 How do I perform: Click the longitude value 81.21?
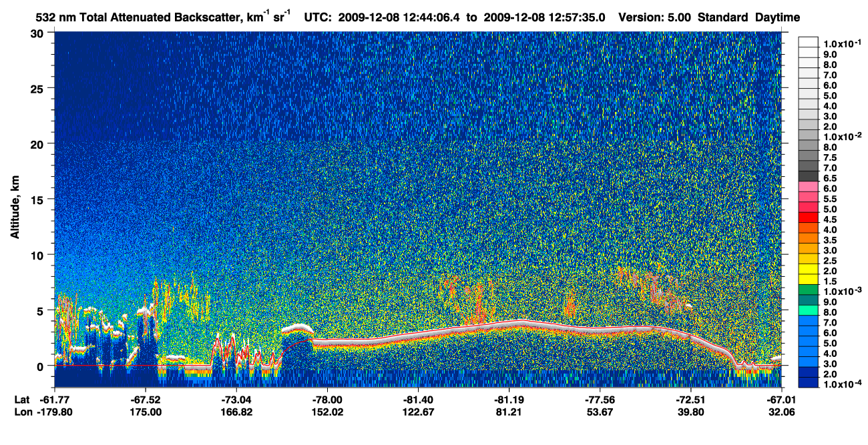coord(509,412)
